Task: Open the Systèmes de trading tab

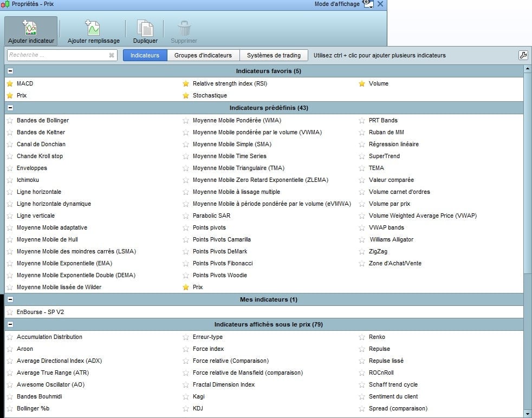Action: click(274, 55)
